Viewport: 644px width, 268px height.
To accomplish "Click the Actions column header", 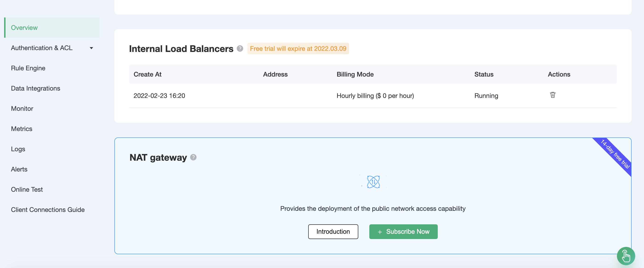I will (559, 74).
